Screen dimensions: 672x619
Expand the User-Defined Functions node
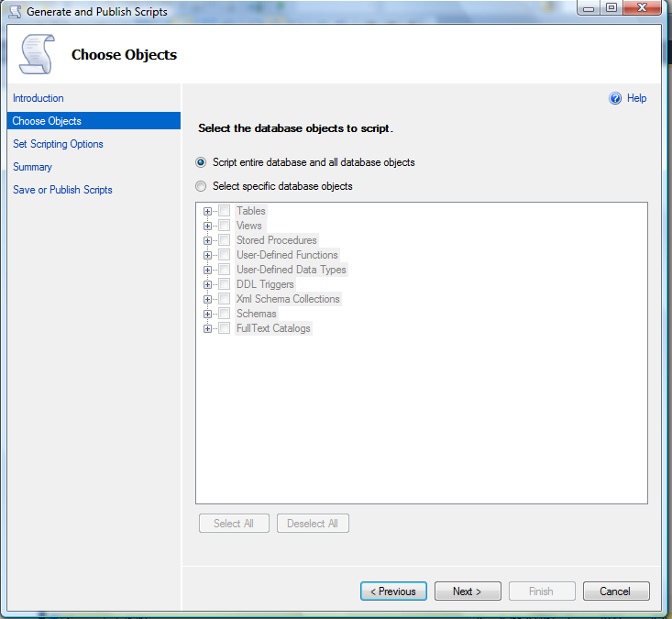[x=208, y=255]
